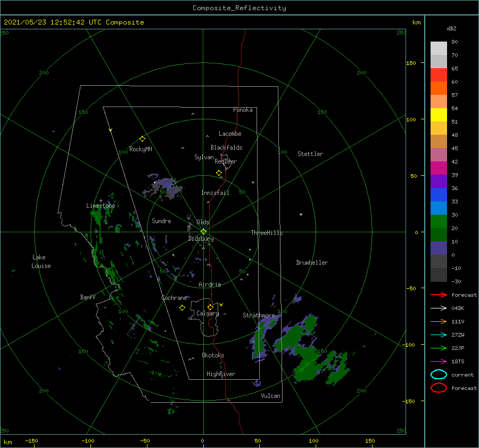Click the Banff label
Screen dimensions: 479x448
(88, 297)
